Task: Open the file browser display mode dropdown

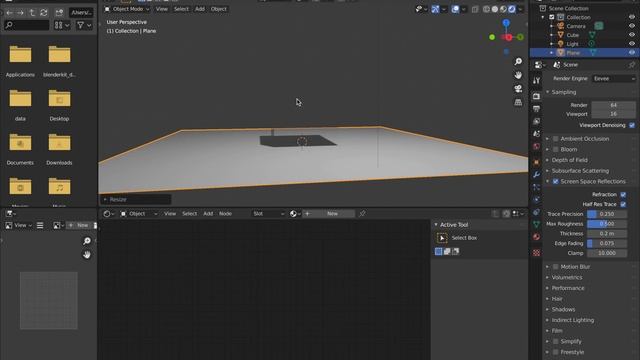Action: (62, 25)
